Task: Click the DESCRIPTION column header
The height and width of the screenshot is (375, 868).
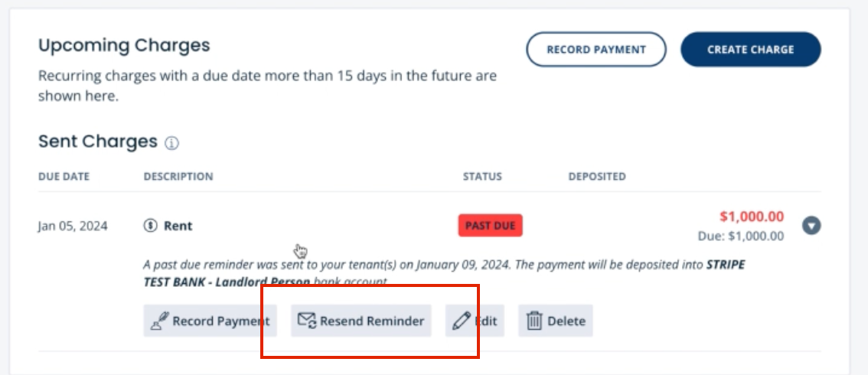Action: coord(178,177)
